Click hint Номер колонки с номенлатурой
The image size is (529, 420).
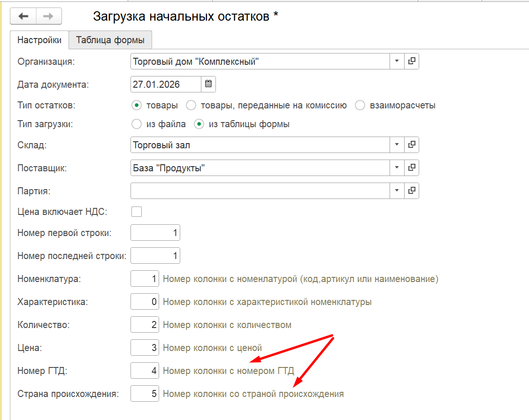pos(300,279)
